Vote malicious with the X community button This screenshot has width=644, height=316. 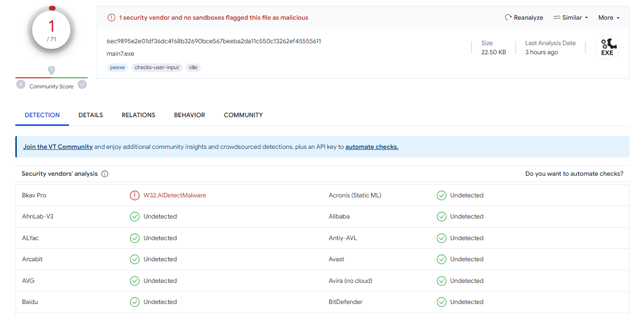point(21,85)
